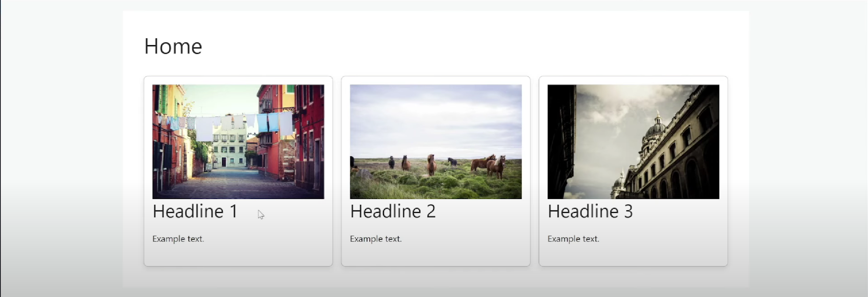This screenshot has height=297, width=868.
Task: Open the Venice street photo thumbnail
Action: 238,142
